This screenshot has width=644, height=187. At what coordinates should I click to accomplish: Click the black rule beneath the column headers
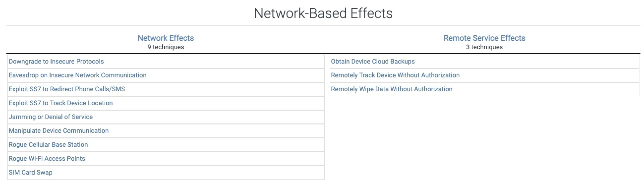pos(323,53)
